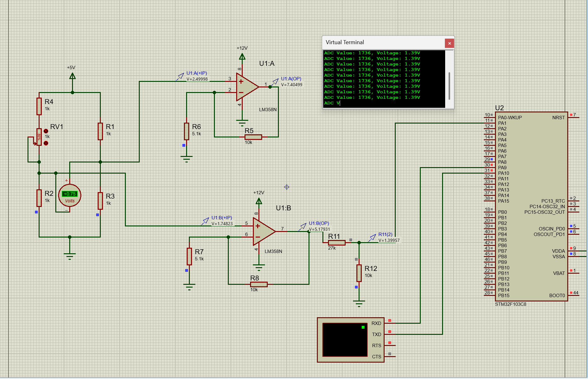Click the LM358N label under U1:A
Screen dimensions: 588x379
click(268, 110)
